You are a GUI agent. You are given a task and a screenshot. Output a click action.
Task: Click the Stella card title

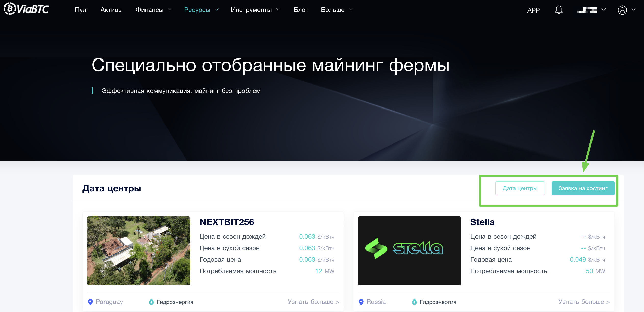[x=482, y=222]
